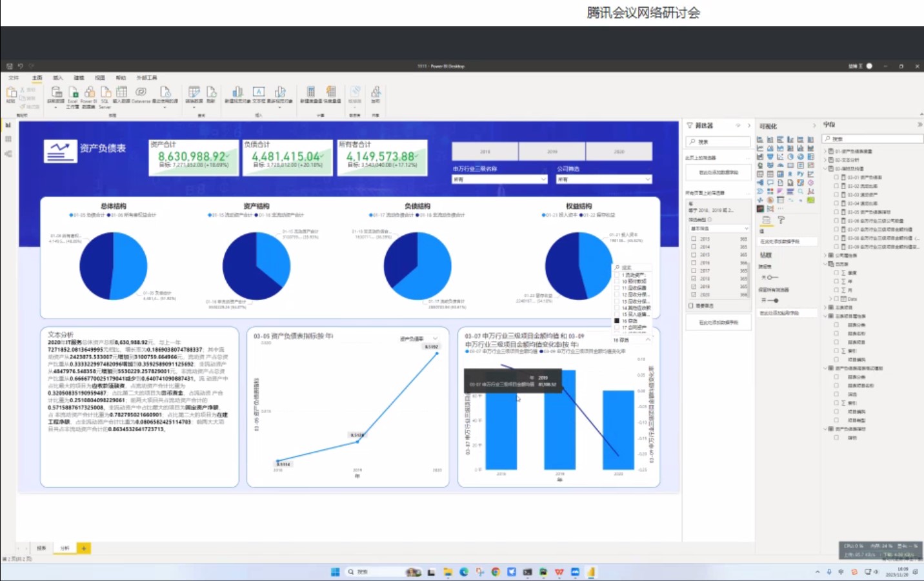Tick the 03-01 measure checkbox in Fields
Screen dimensions: 924x581
click(836, 177)
